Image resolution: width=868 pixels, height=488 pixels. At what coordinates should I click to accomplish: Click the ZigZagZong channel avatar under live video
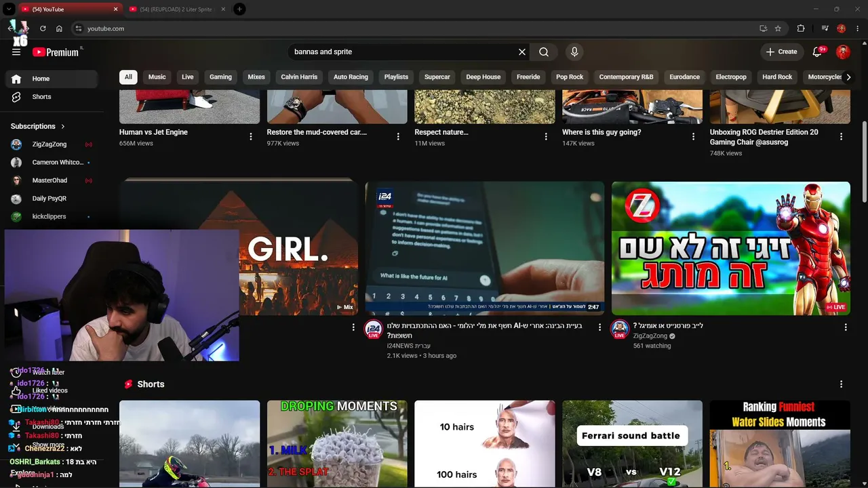(x=620, y=329)
